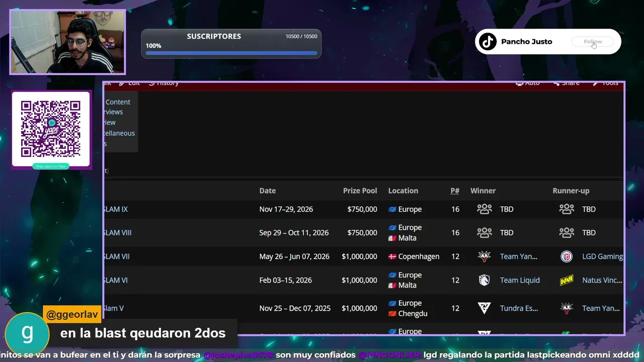Click the China flag next to Chengdu
644x362 pixels.
(x=392, y=314)
